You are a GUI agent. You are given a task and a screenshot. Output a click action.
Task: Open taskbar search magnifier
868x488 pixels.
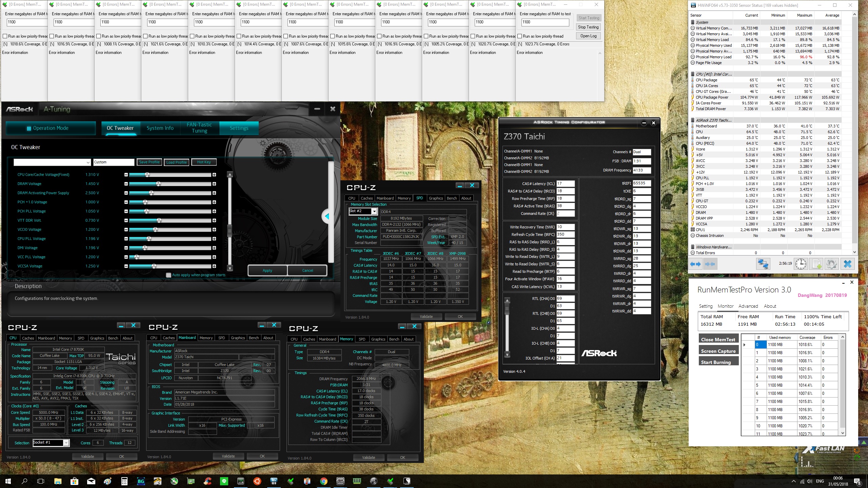[24, 481]
